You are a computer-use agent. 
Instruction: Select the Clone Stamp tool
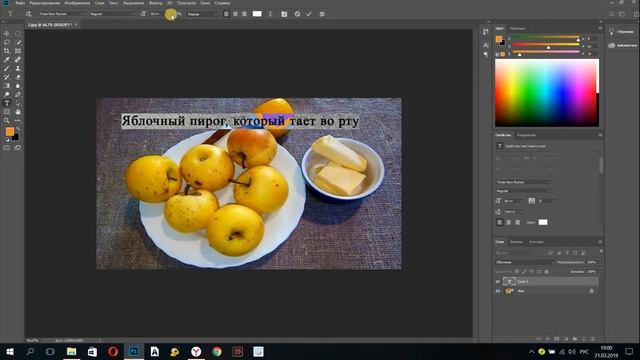[18, 68]
